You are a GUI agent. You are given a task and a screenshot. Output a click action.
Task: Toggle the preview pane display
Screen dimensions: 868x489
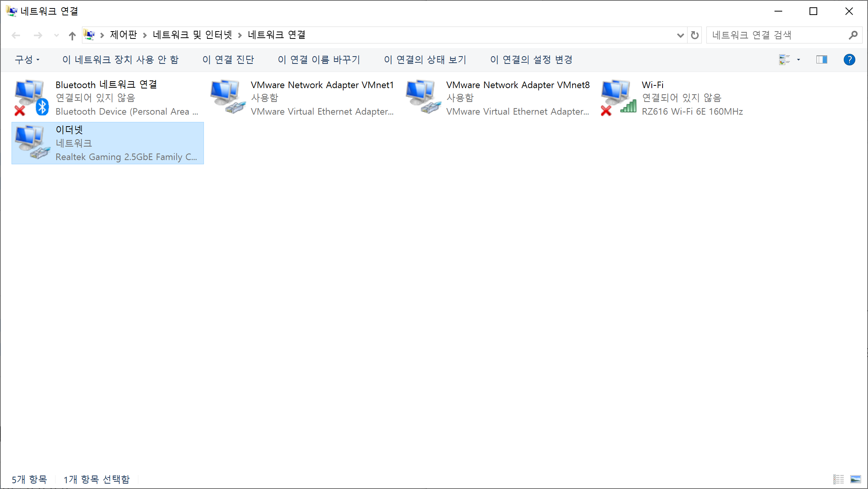coord(821,60)
